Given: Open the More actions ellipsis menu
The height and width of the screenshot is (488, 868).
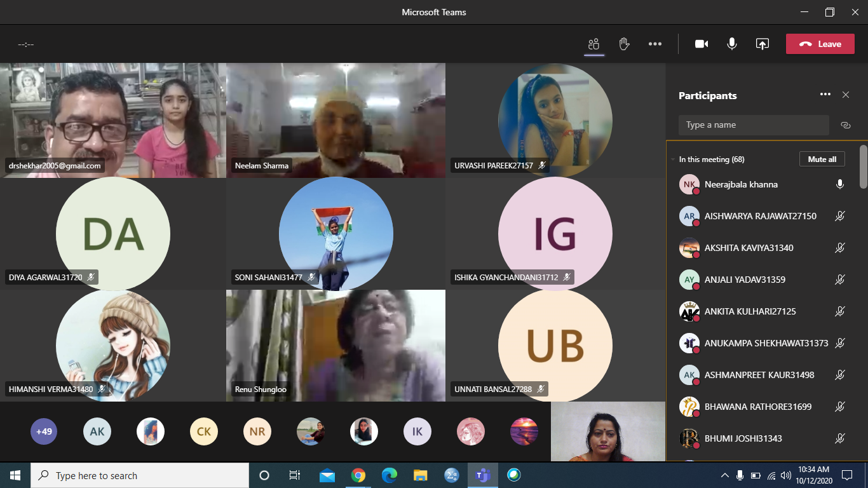Looking at the screenshot, I should pyautogui.click(x=655, y=44).
